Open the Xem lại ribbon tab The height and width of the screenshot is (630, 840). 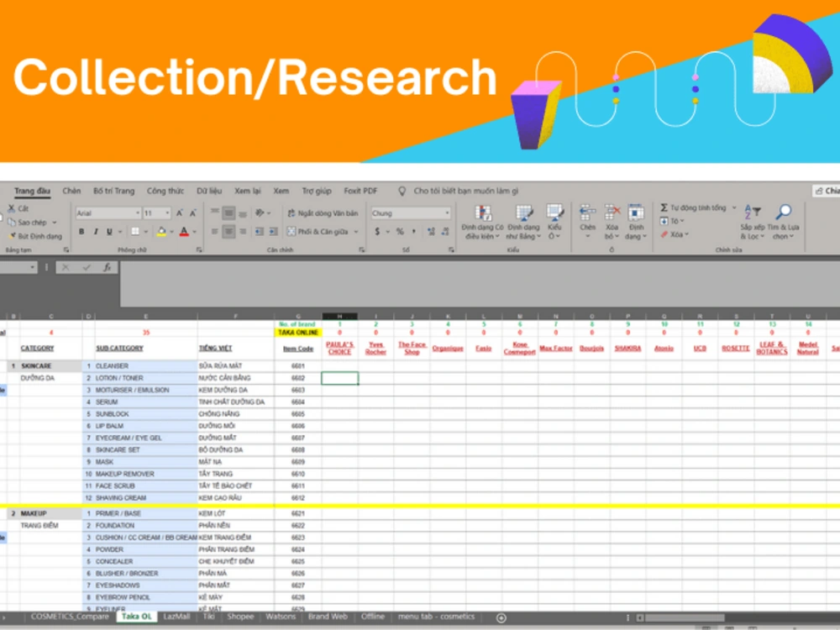click(248, 191)
